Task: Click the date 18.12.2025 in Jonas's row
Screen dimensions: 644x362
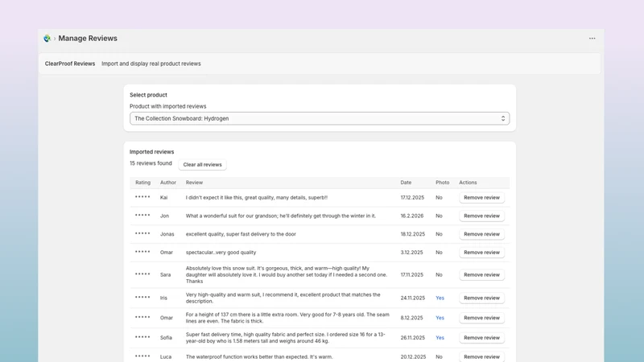Action: pyautogui.click(x=413, y=234)
